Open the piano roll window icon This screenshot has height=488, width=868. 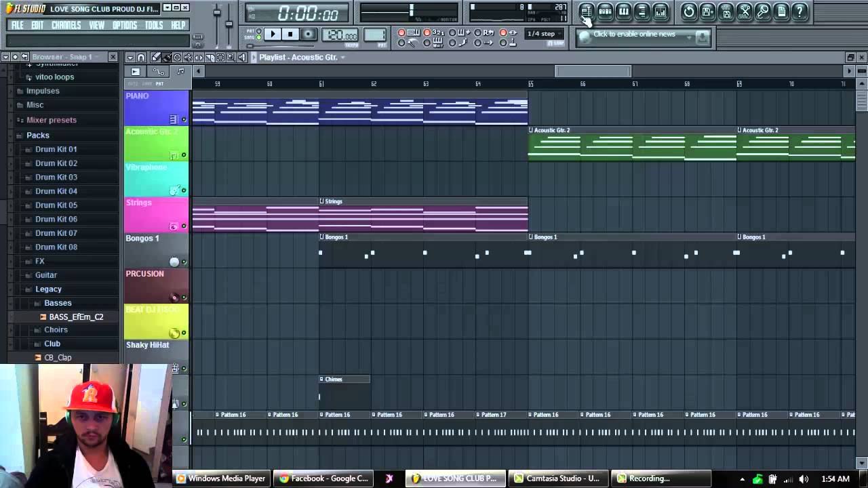tap(623, 12)
